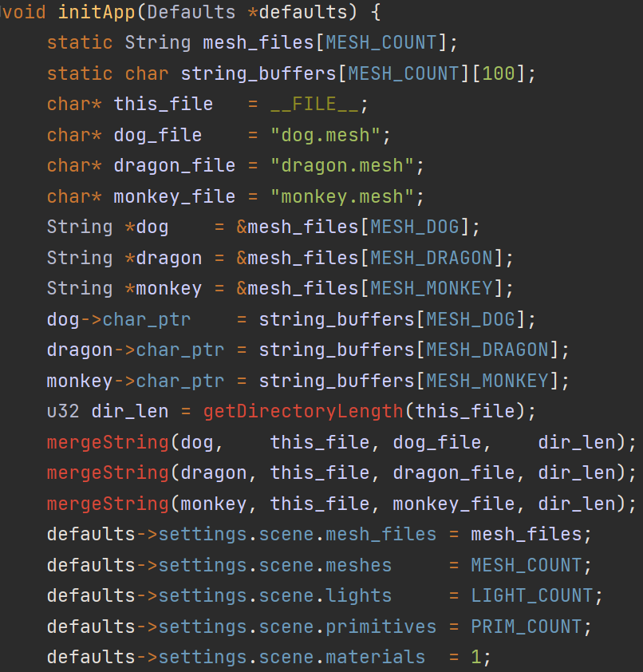Click the value 1 assigned to materials
Image resolution: width=643 pixels, height=672 pixels.
[x=476, y=657]
